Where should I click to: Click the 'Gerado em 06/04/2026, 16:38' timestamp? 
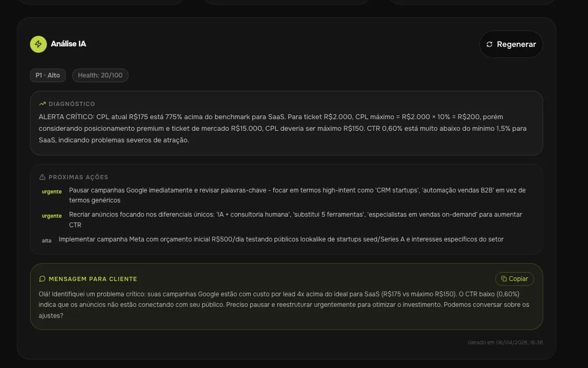(x=505, y=343)
